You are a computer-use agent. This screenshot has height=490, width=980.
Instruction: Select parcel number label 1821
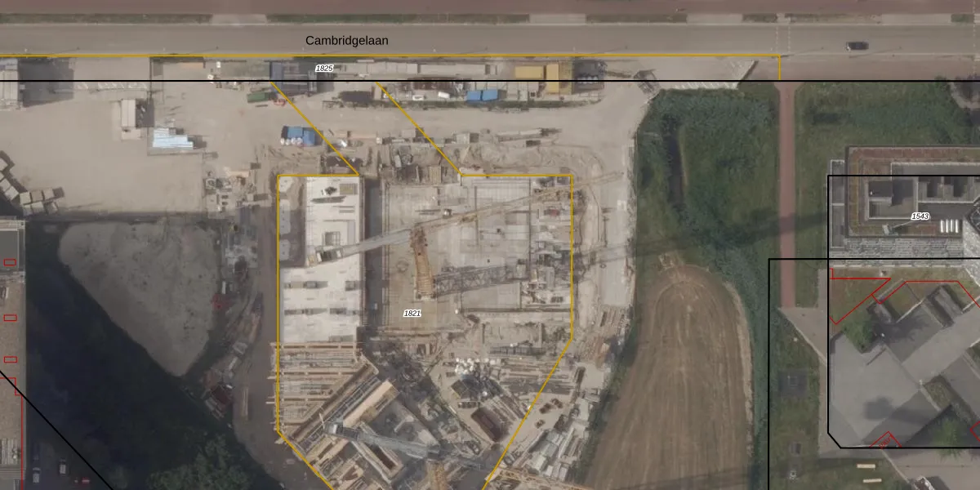point(412,314)
